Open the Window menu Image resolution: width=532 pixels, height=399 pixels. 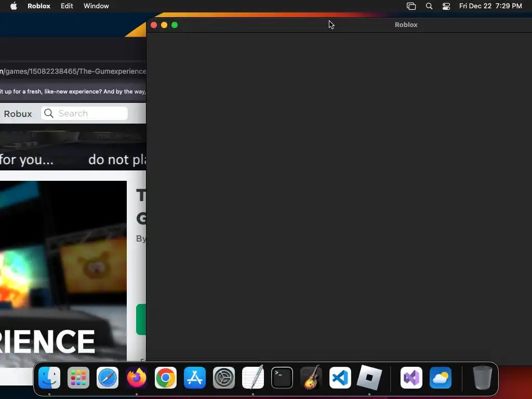[96, 6]
